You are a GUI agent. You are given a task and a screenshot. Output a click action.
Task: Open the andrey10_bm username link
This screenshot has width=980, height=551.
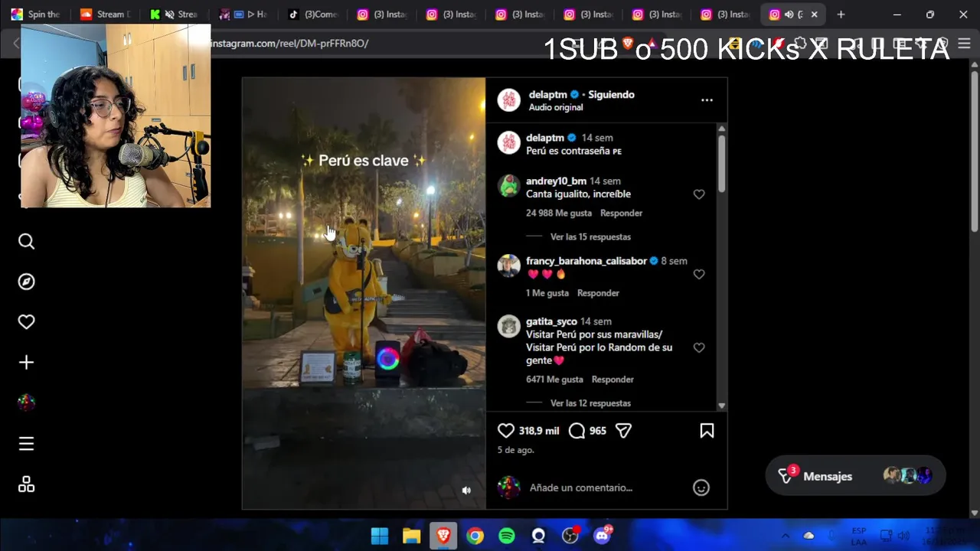(556, 181)
